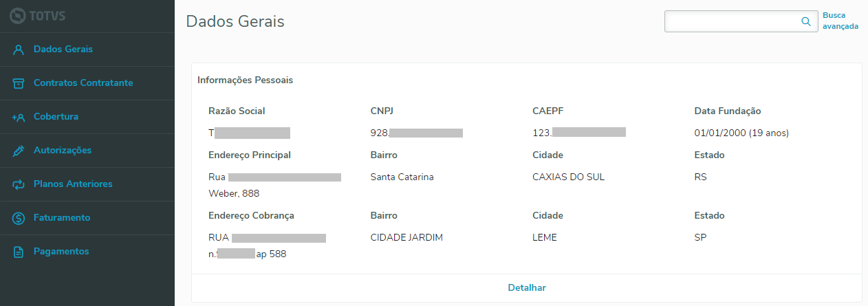Click the document icon beside Pagamentos
Image resolution: width=868 pixels, height=306 pixels.
click(x=19, y=252)
